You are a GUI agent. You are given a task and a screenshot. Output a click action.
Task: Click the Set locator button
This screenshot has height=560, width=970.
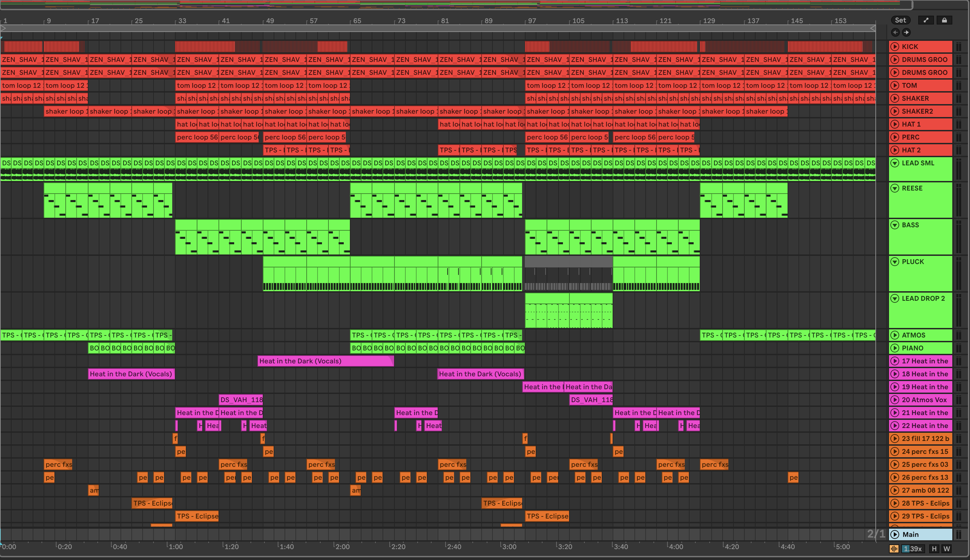coord(900,20)
